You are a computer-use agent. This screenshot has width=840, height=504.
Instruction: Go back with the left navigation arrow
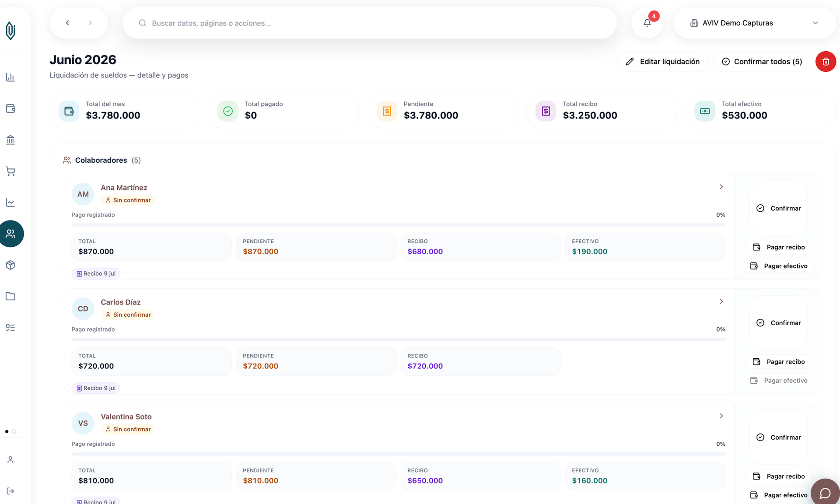(x=67, y=23)
